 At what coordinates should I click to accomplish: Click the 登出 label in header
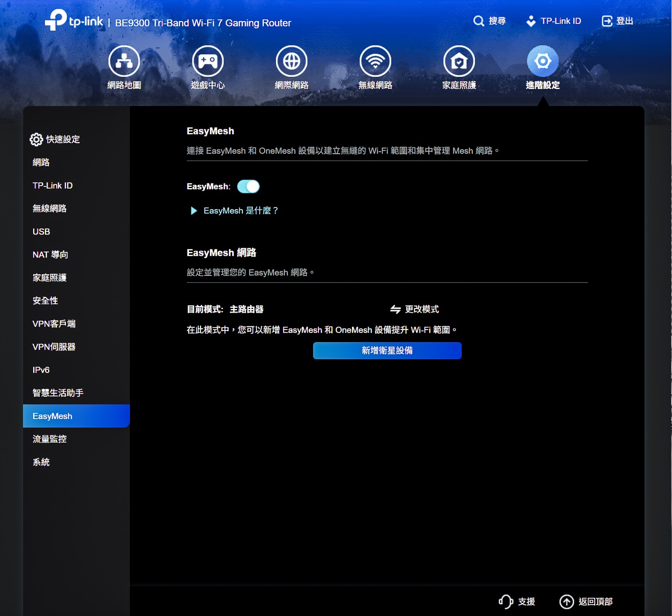625,21
